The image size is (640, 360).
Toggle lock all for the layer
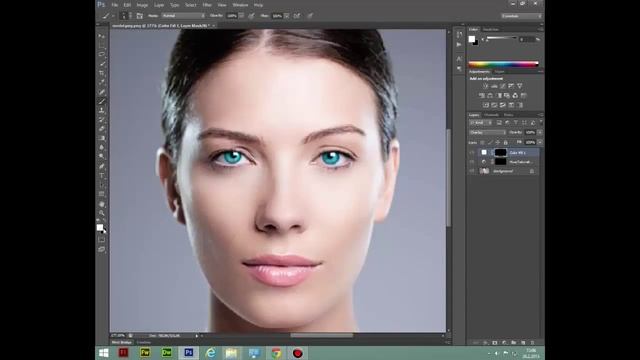[x=506, y=142]
